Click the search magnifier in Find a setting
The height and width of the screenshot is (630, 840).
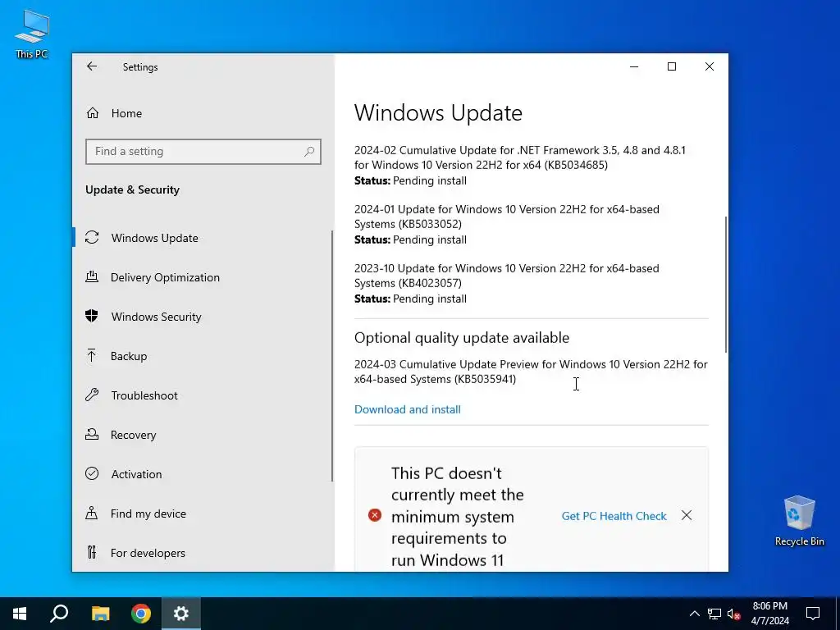click(309, 152)
